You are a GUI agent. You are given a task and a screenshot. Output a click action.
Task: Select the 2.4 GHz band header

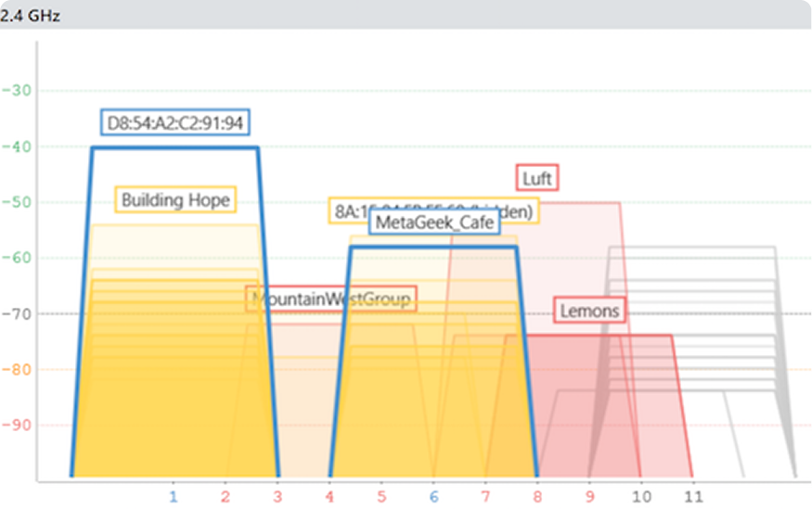pyautogui.click(x=32, y=16)
